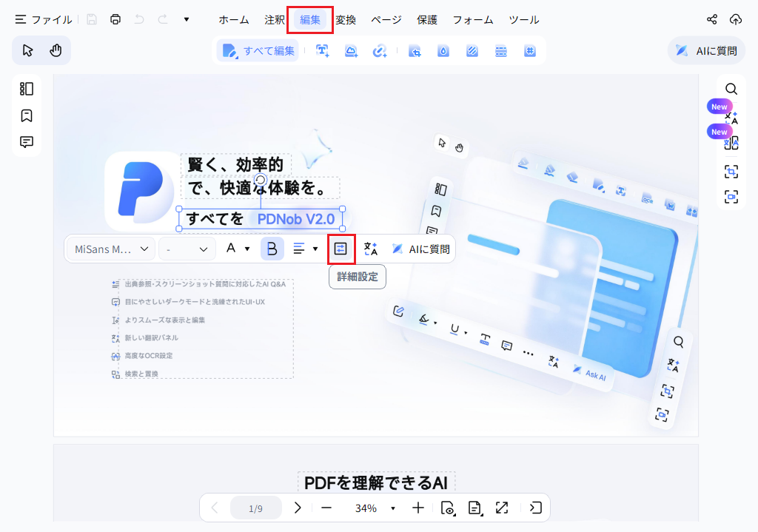Screen dimensions: 758x532
Task: Switch to the 注釈 tab
Action: coord(274,20)
